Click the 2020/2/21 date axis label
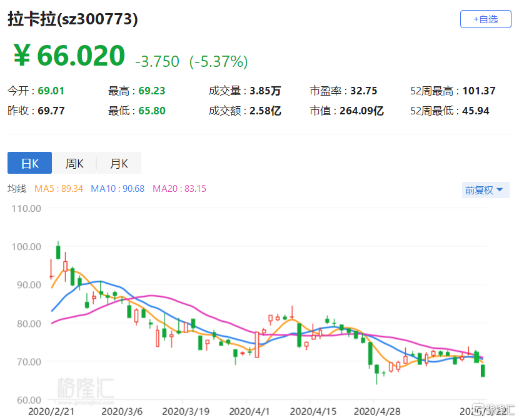519x420 pixels. [x=51, y=412]
